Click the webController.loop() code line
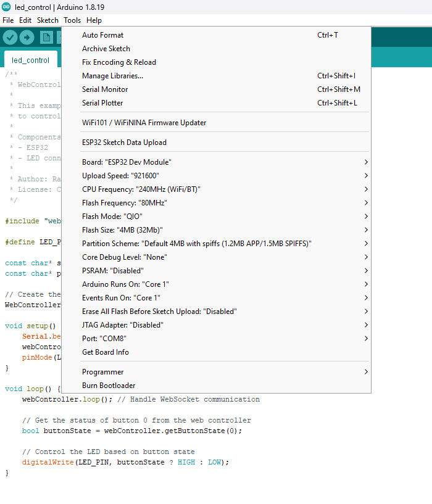This screenshot has height=504, width=432. click(x=141, y=399)
